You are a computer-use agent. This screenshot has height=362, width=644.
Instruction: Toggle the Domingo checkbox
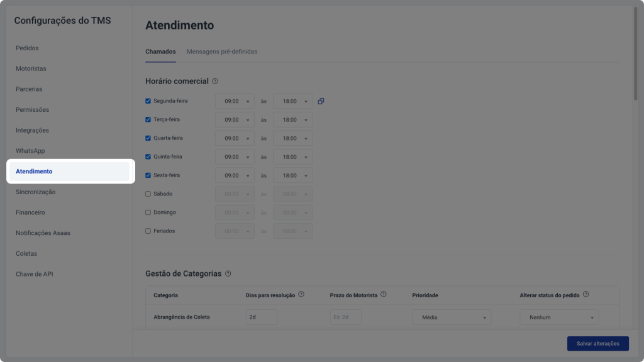point(148,212)
